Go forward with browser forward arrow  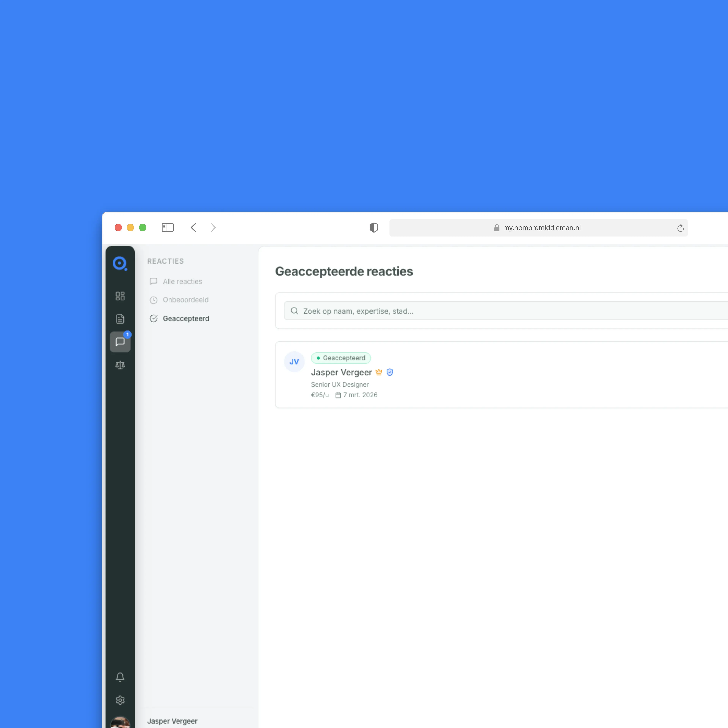pos(213,227)
